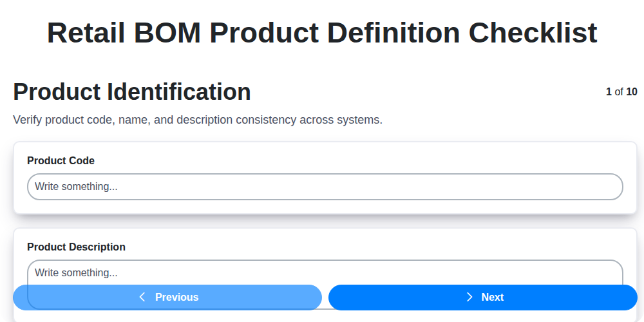Click the 'Previous' label text
The height and width of the screenshot is (322, 644).
(177, 298)
